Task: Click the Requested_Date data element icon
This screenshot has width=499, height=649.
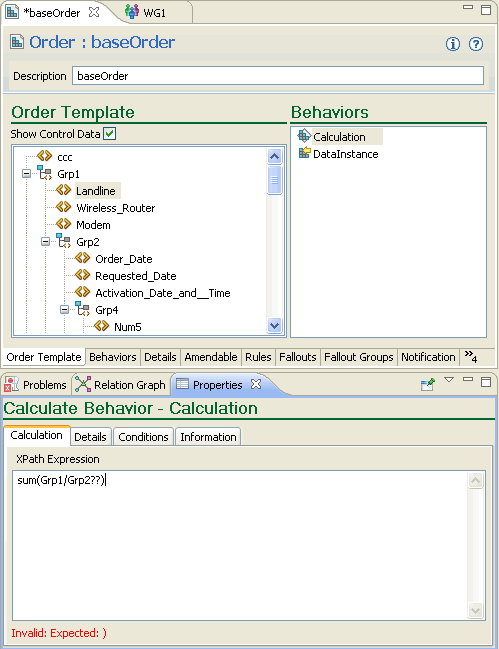Action: [x=82, y=275]
